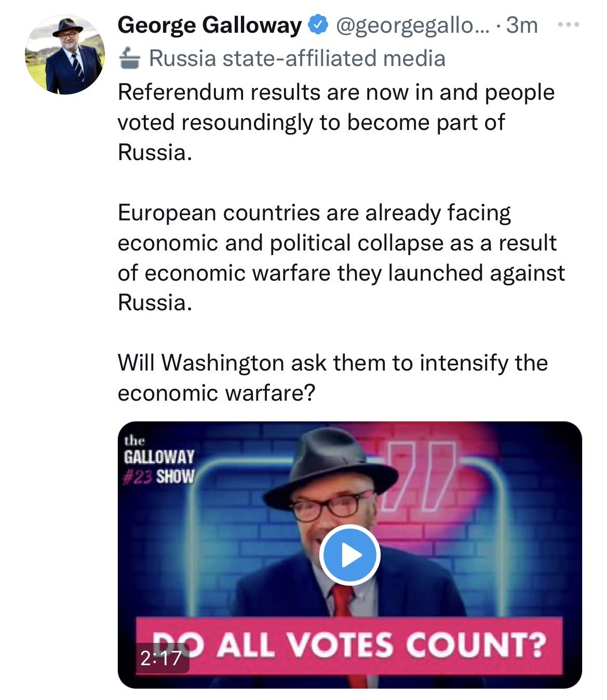Select the European countries paragraph

341,257
